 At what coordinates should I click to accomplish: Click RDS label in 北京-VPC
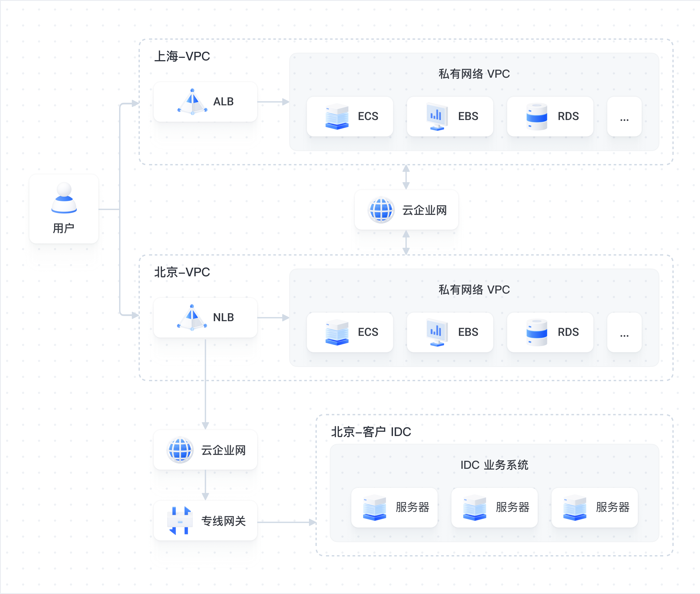click(568, 332)
